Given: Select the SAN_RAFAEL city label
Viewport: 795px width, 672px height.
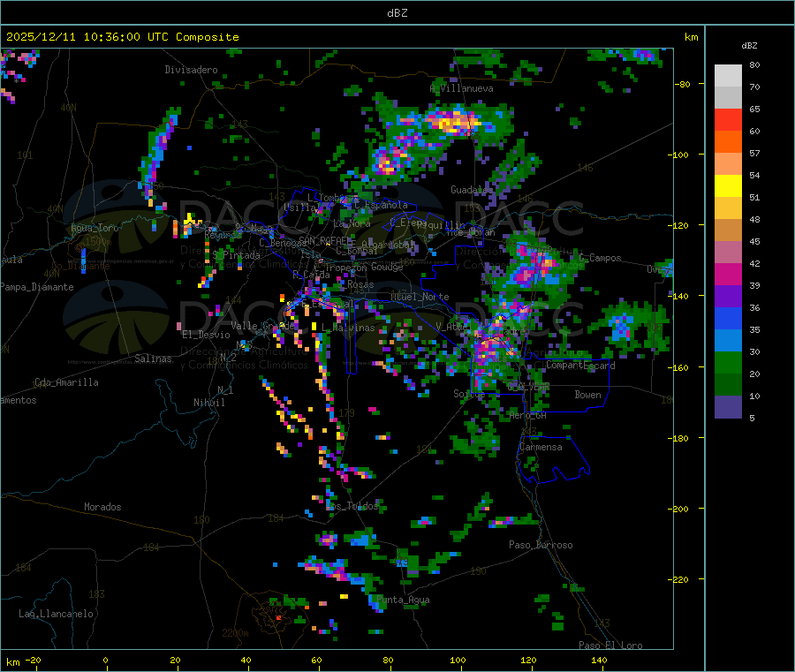Looking at the screenshot, I should pyautogui.click(x=325, y=240).
